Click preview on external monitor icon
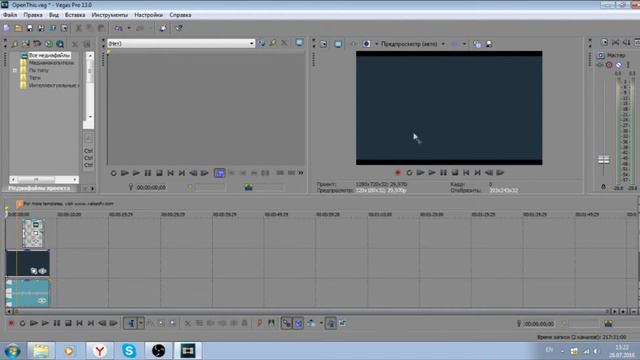The width and height of the screenshot is (640, 360). 338,44
